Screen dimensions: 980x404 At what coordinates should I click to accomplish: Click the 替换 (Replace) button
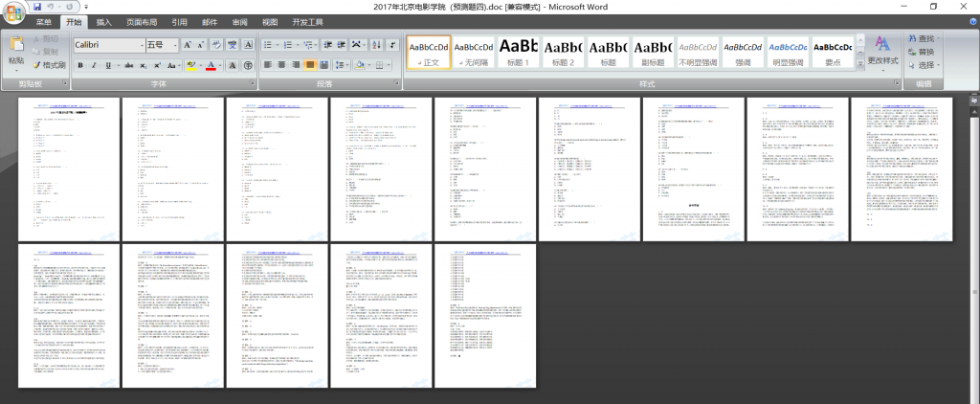tap(921, 52)
